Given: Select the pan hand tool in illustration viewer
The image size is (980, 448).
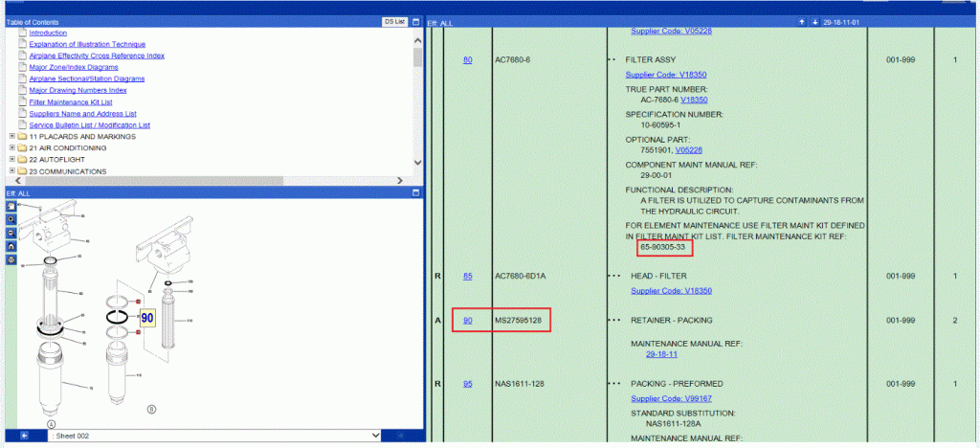Looking at the screenshot, I should pos(11,206).
